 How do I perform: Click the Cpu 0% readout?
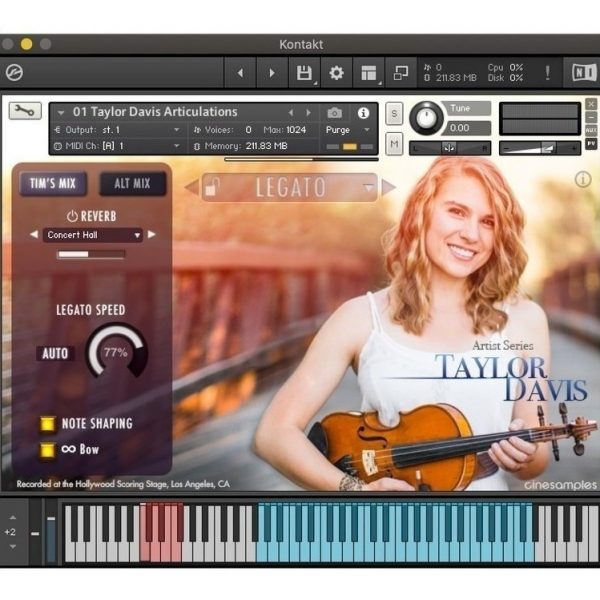[505, 67]
